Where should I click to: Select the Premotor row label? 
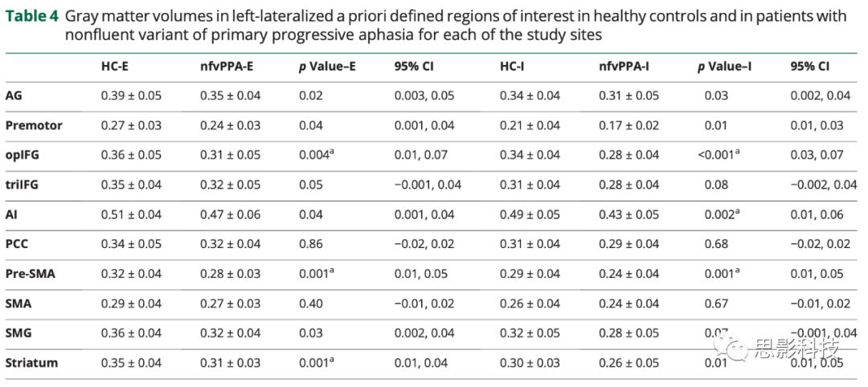coord(33,126)
